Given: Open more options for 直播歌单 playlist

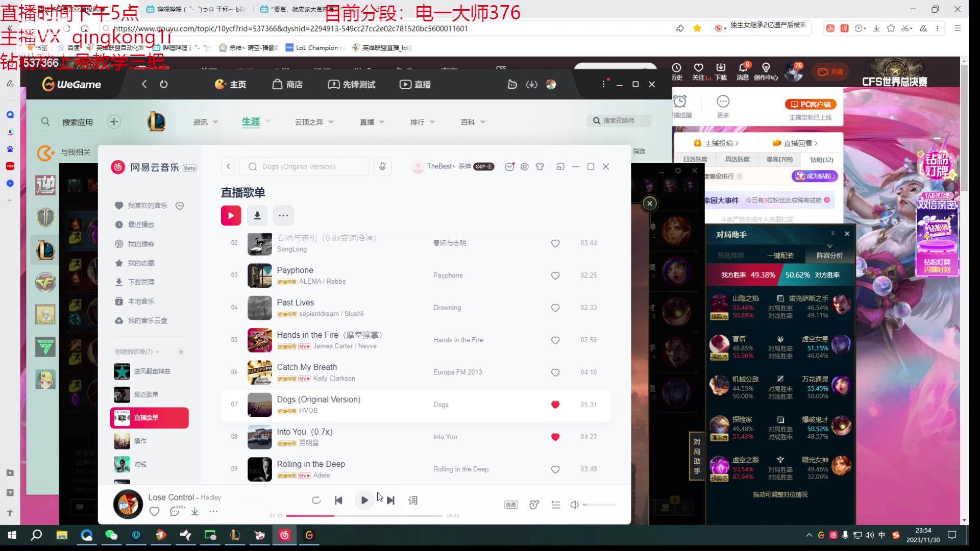Looking at the screenshot, I should pyautogui.click(x=283, y=216).
